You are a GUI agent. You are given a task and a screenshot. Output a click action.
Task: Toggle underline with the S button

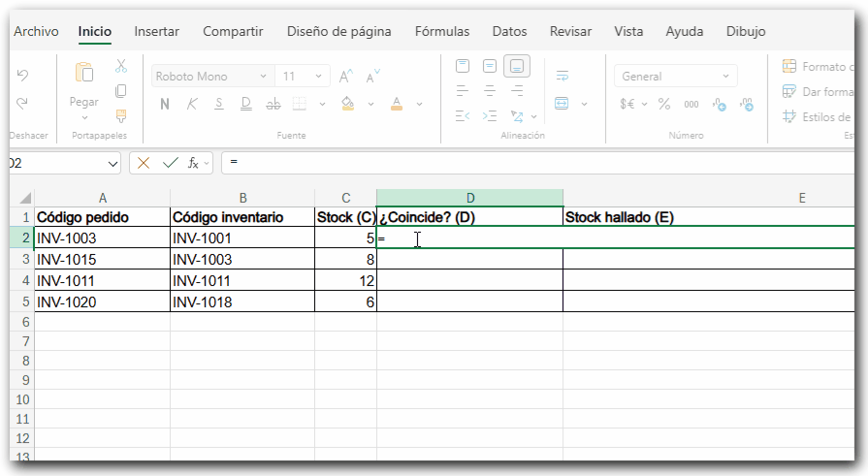(218, 104)
